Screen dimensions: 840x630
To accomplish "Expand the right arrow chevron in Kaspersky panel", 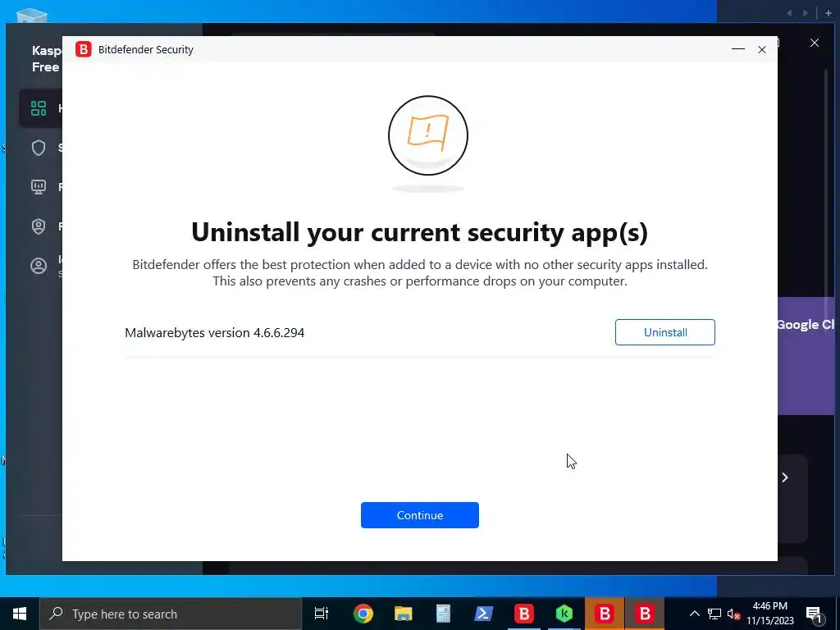I will (785, 477).
